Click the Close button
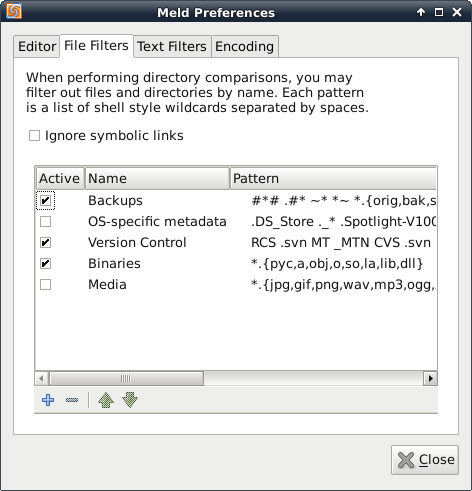 [425, 460]
